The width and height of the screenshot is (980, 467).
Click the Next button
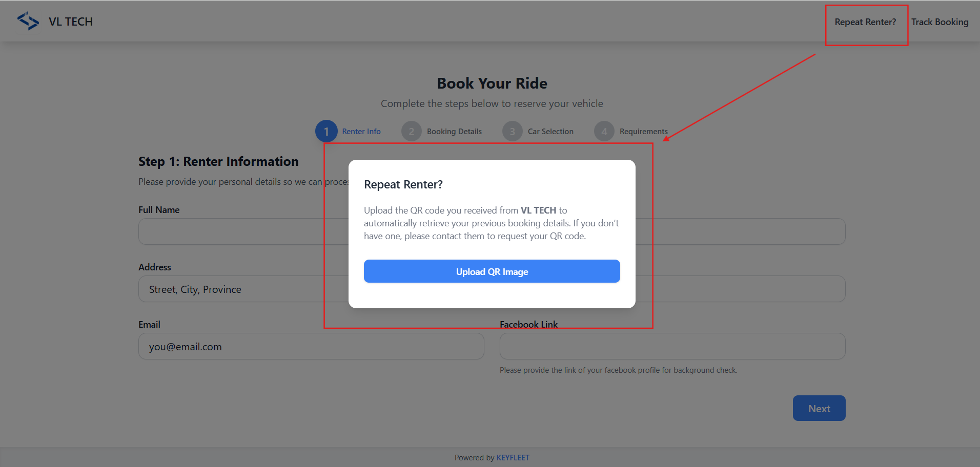[819, 409]
